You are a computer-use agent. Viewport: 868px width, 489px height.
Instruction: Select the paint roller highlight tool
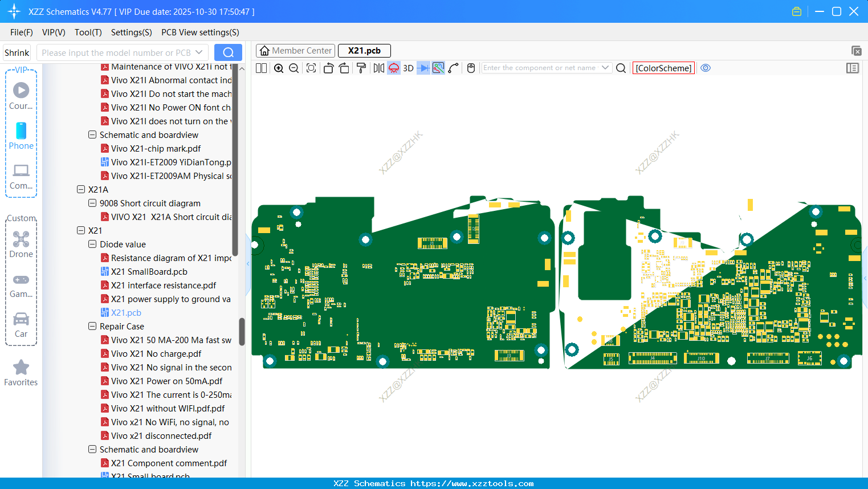pos(361,68)
